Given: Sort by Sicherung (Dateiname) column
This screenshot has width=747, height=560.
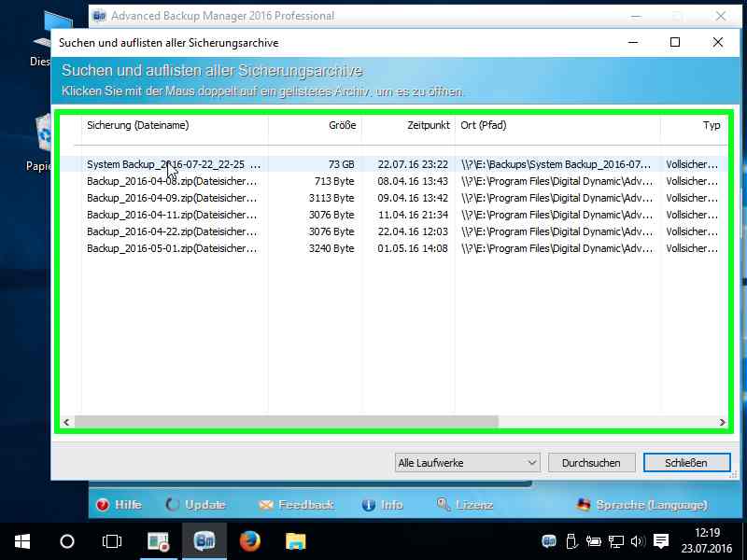Looking at the screenshot, I should 175,125.
